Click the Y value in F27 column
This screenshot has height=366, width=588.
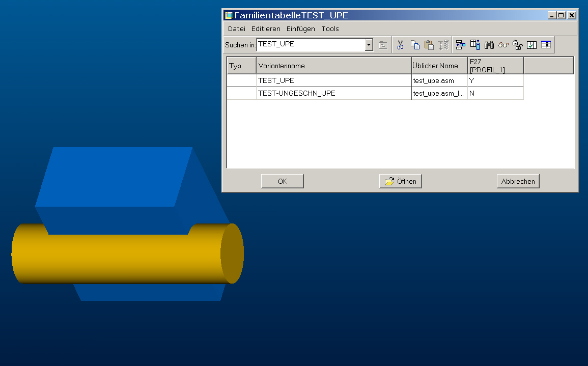click(x=495, y=80)
